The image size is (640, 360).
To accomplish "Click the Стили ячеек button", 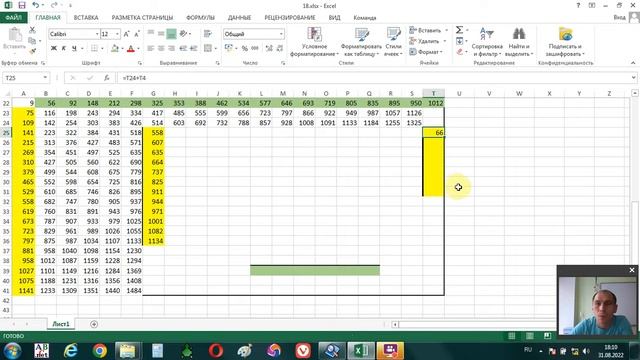I will pyautogui.click(x=393, y=42).
